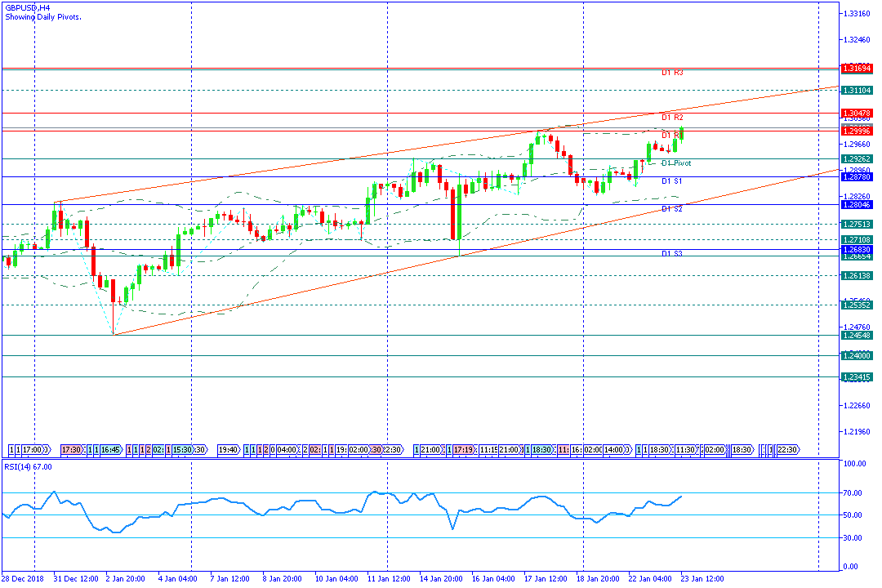Screen dimensions: 882x588
Task: Select the red 1.30478 R2 price tag
Action: click(x=857, y=113)
